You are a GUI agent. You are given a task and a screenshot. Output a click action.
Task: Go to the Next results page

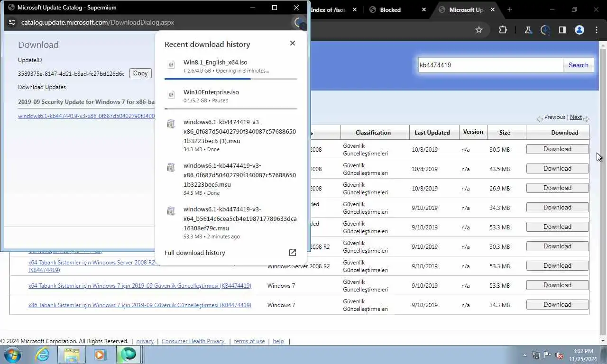tap(576, 117)
